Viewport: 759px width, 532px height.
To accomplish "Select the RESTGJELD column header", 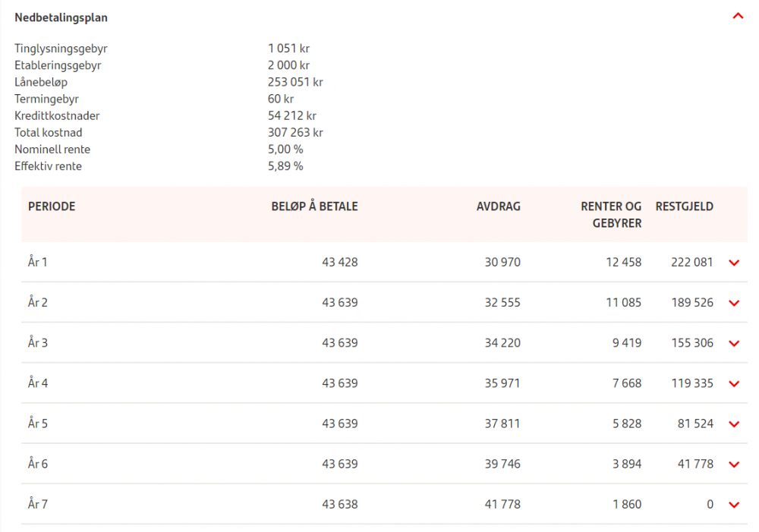I will [685, 206].
